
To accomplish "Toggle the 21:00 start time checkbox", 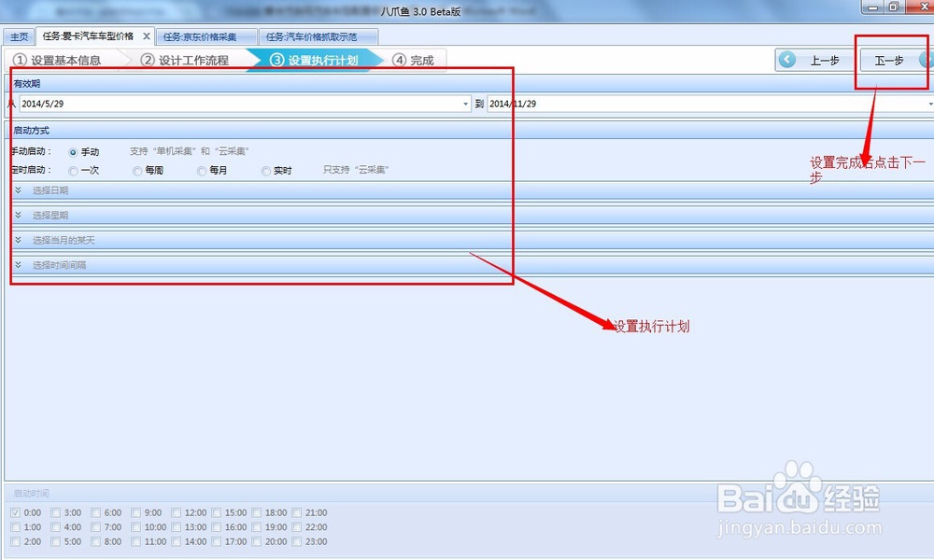I will point(297,512).
